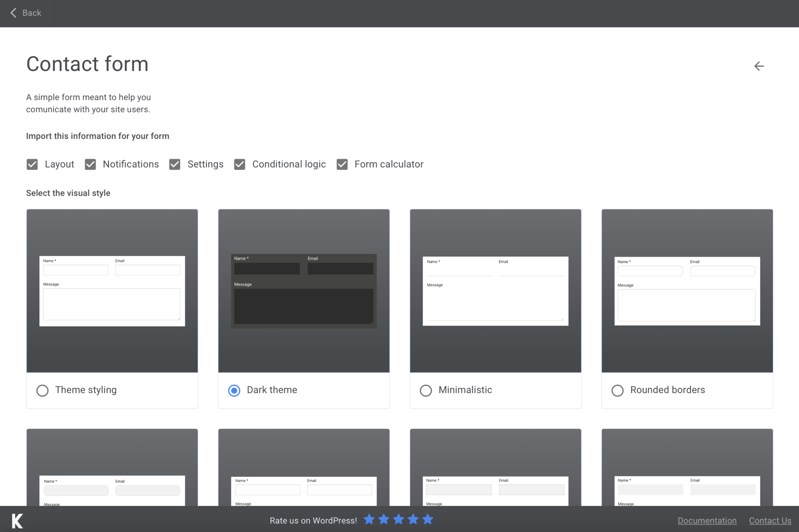This screenshot has height=532, width=799.
Task: Rate three stars on WordPress
Action: [398, 519]
